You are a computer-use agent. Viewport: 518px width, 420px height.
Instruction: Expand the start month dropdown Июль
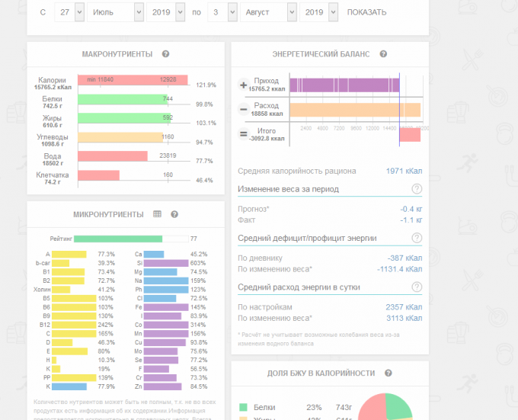click(x=114, y=12)
